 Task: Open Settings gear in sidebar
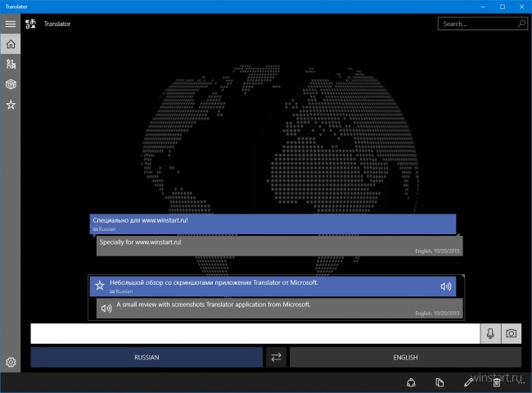[11, 362]
